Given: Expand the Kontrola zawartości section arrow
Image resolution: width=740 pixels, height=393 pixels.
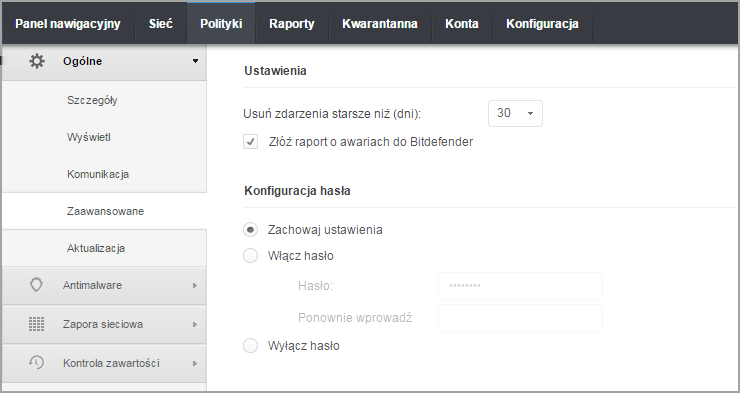Looking at the screenshot, I should (195, 364).
